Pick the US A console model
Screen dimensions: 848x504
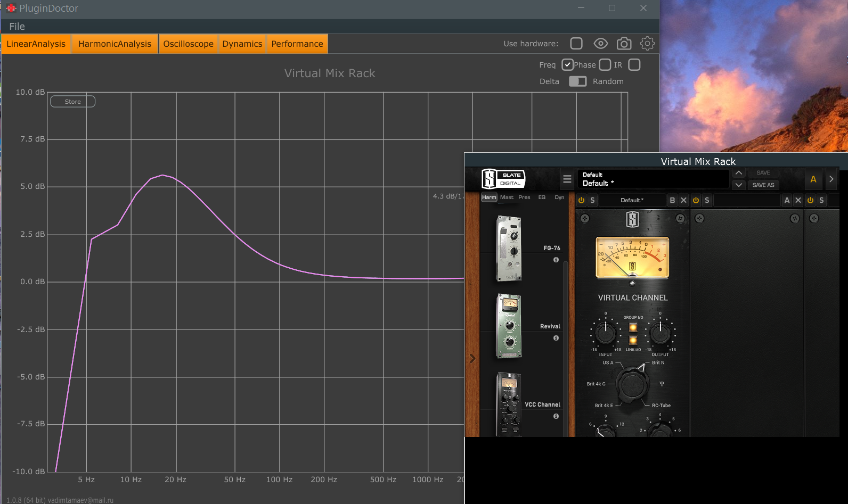pos(608,362)
